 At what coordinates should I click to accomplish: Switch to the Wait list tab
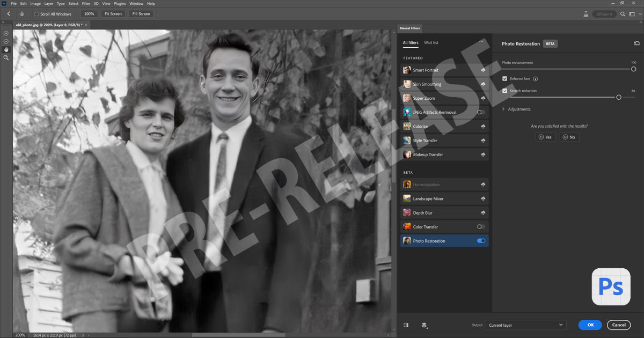pyautogui.click(x=431, y=42)
